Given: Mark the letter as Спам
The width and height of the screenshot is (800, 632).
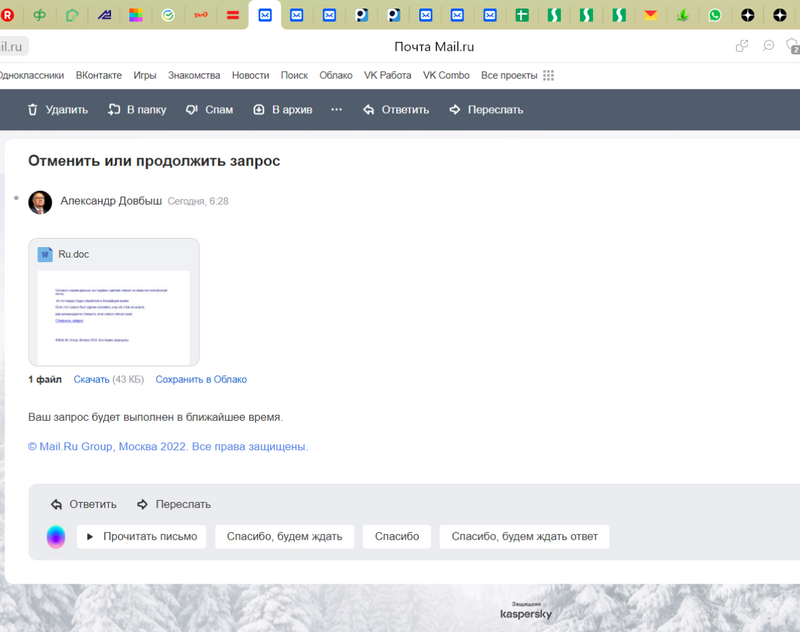Looking at the screenshot, I should (219, 110).
